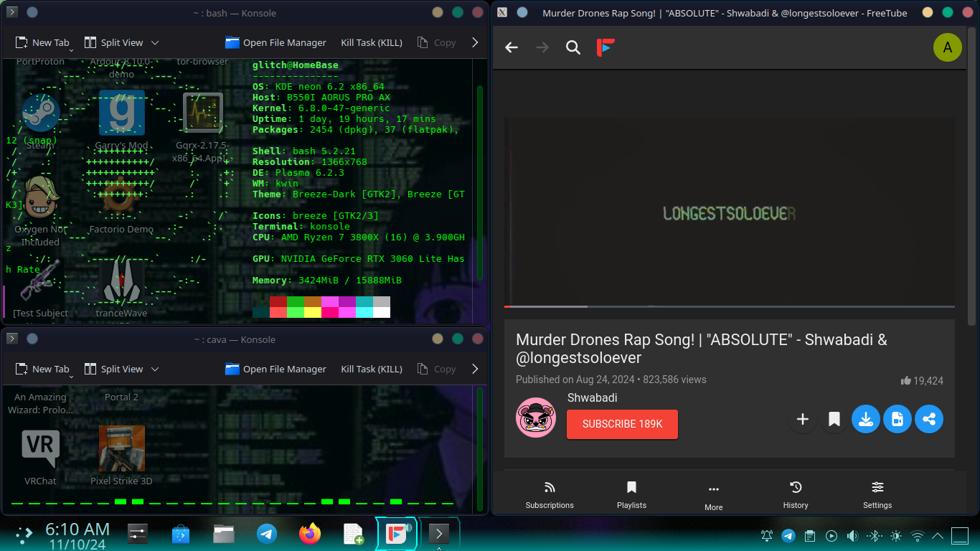Download the Murder Drones video

[865, 419]
